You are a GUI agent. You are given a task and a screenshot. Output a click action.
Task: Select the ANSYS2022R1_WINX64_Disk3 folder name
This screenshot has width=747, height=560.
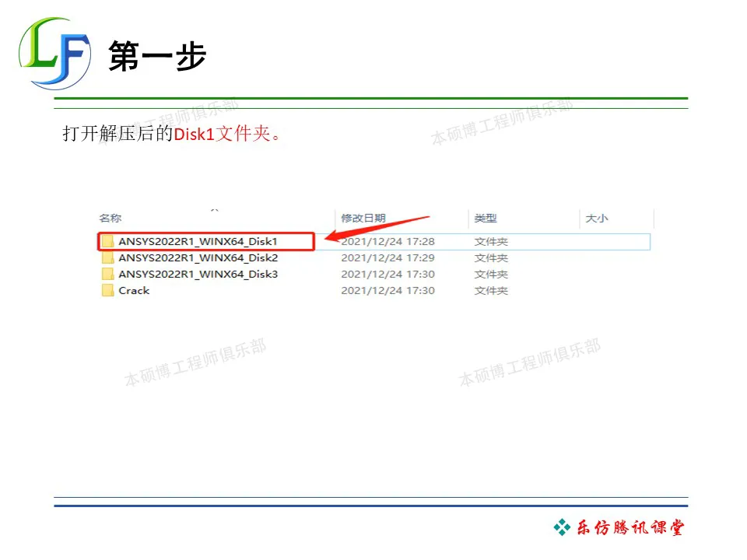click(198, 274)
